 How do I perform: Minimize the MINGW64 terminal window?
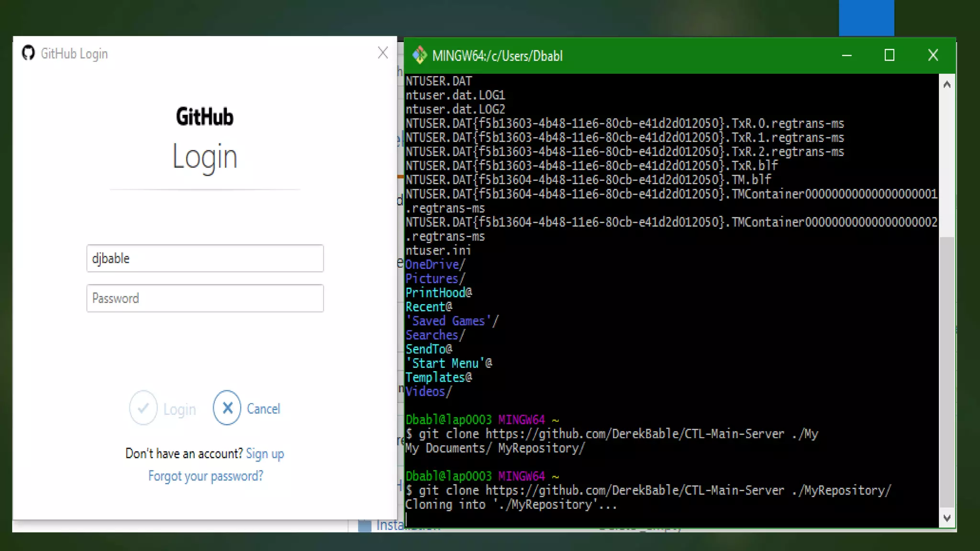point(846,55)
